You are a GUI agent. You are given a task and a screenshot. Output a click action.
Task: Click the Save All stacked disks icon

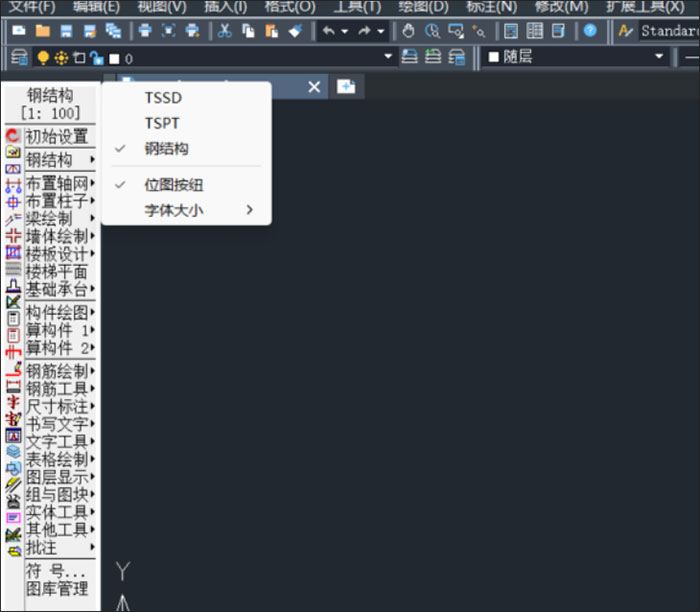point(113,31)
